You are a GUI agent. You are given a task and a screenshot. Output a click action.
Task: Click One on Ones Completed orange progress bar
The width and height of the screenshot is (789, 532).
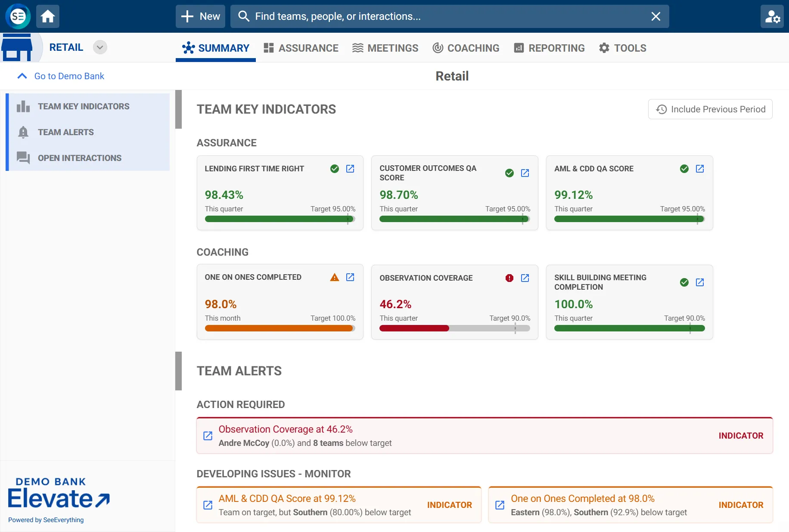[279, 328]
